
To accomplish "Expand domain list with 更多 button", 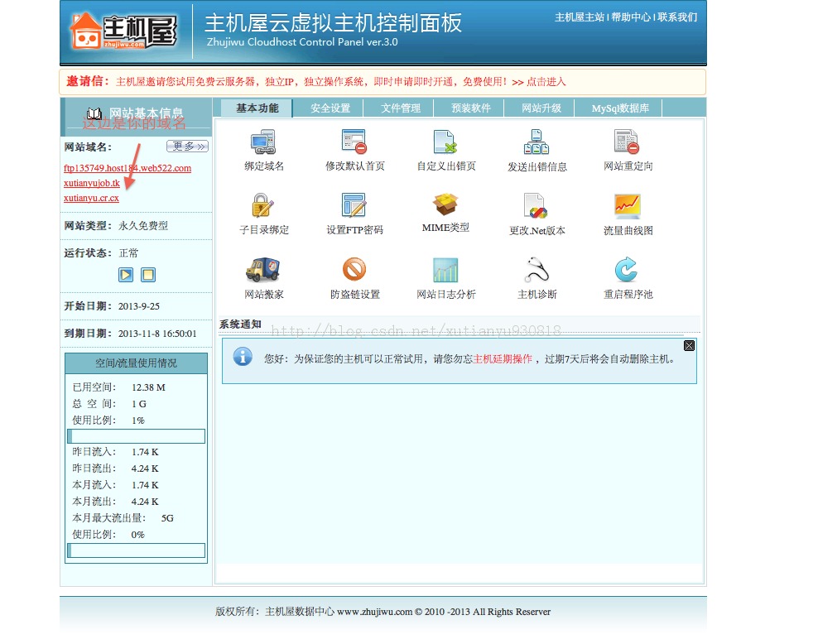I will click(187, 147).
